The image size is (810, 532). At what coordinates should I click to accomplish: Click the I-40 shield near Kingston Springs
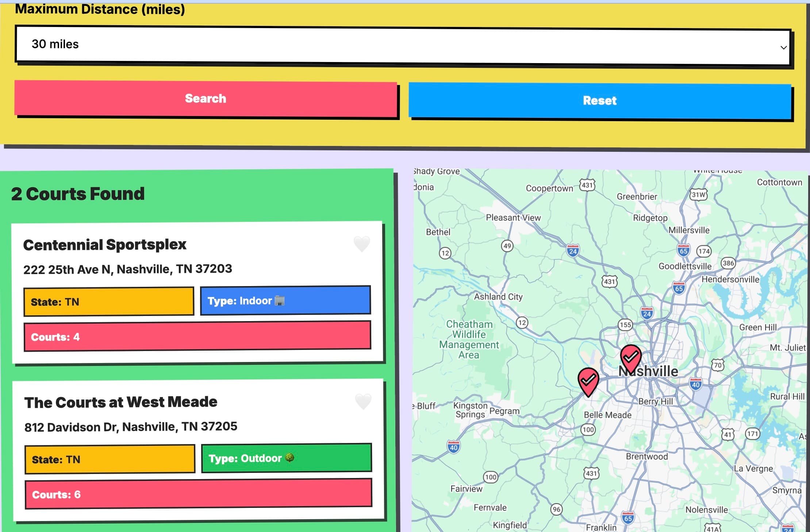tap(453, 446)
